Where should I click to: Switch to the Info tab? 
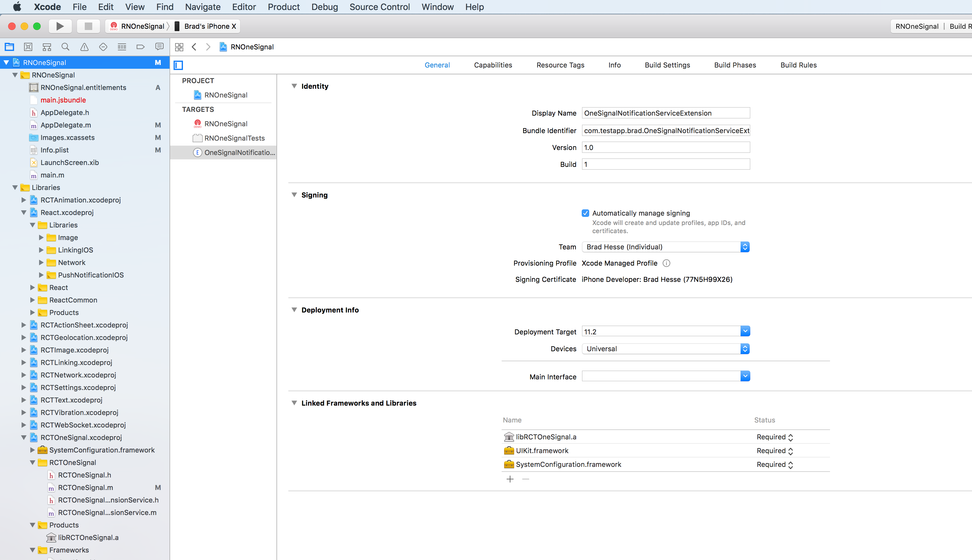[x=615, y=65]
